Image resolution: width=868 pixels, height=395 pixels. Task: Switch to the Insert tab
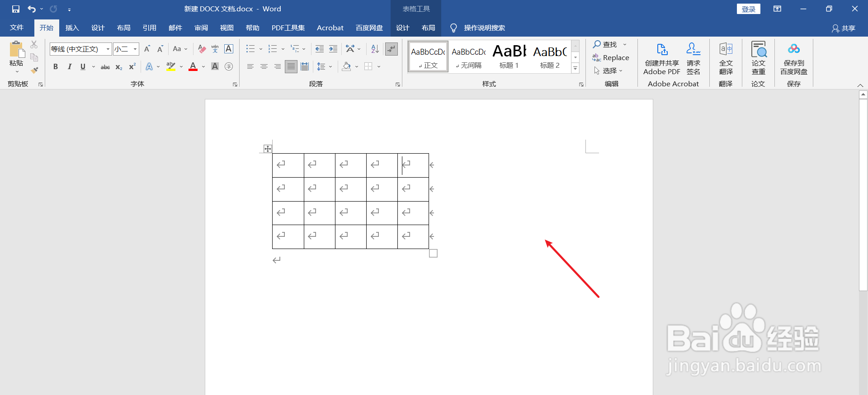[x=72, y=28]
